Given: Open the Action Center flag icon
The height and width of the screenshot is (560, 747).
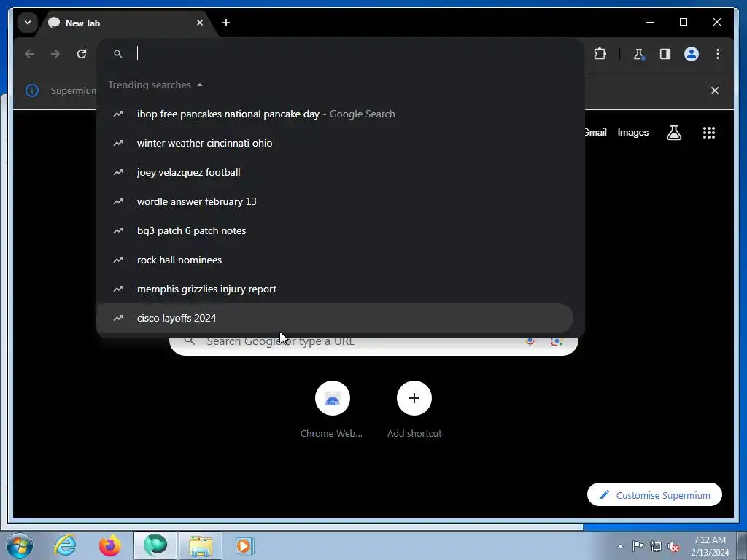Looking at the screenshot, I should (x=638, y=546).
